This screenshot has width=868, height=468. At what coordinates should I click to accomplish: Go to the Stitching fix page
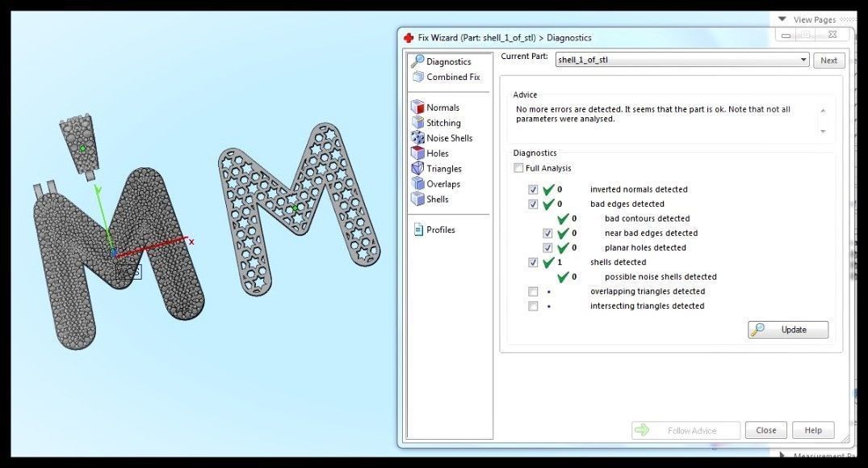click(442, 123)
